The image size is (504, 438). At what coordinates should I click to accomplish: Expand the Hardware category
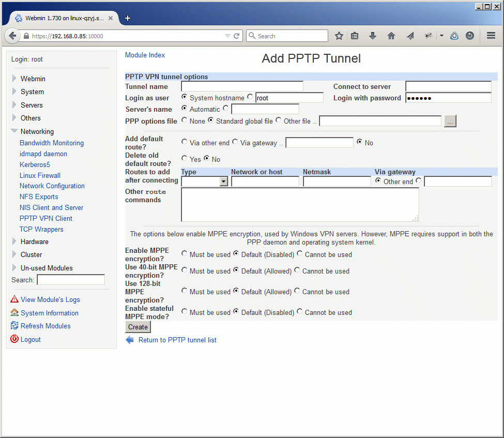coord(14,241)
